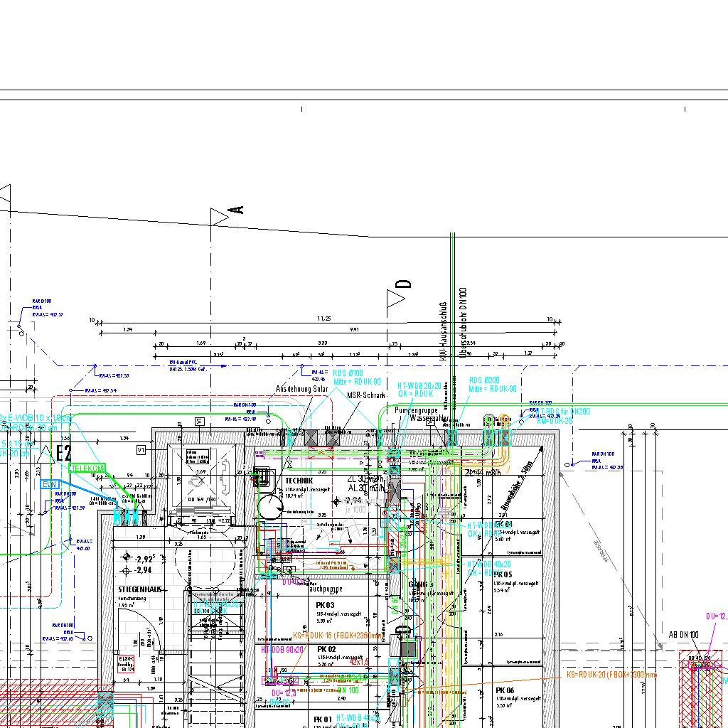This screenshot has height=728, width=728.
Task: Select the boxed S symbol above the shaft
Action: tap(200, 421)
